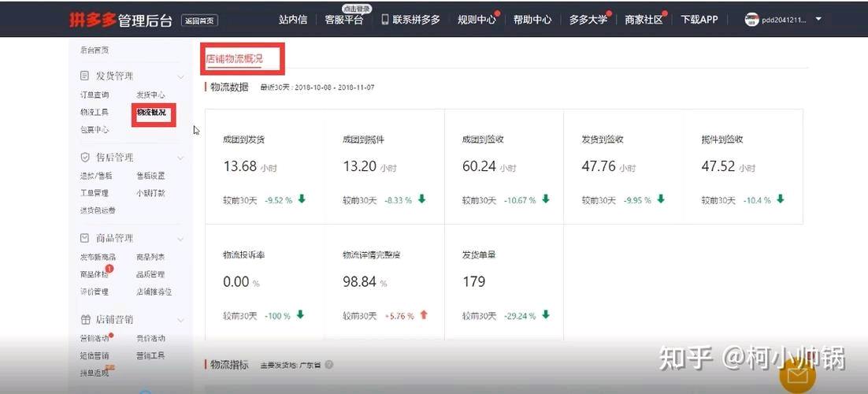The width and height of the screenshot is (868, 394).
Task: Open 订单查询 in the sidebar
Action: pos(95,95)
